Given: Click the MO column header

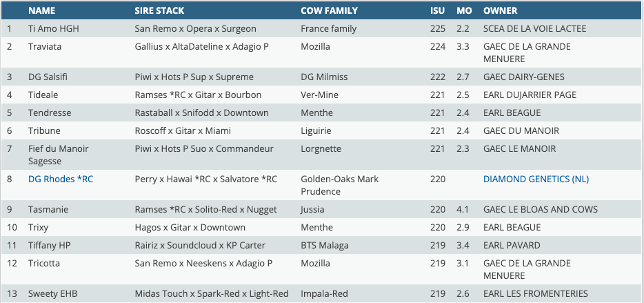Looking at the screenshot, I should click(x=464, y=11).
